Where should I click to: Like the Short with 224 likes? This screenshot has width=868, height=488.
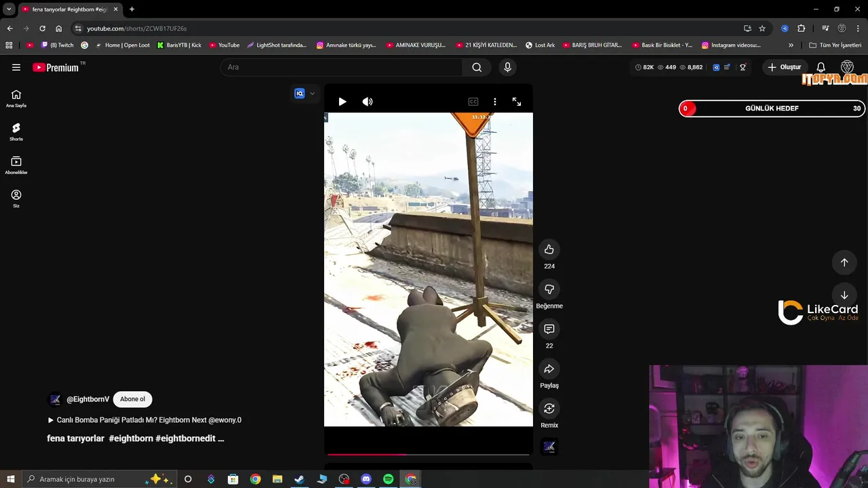[549, 249]
